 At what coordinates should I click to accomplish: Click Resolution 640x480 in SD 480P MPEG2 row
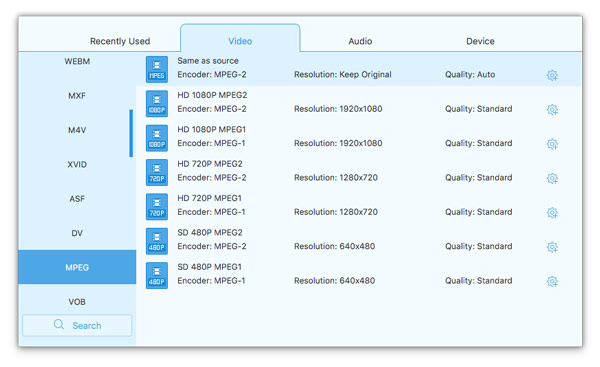[x=334, y=246]
